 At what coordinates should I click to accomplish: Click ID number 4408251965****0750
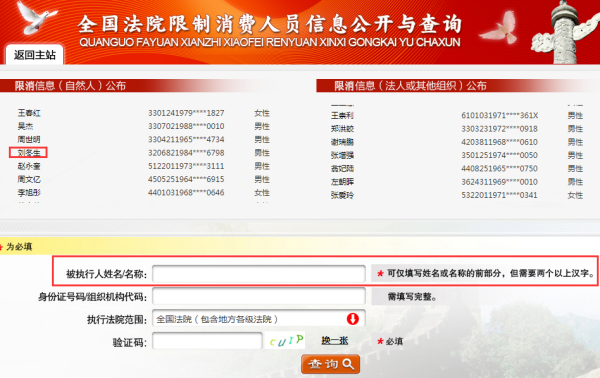click(x=499, y=168)
